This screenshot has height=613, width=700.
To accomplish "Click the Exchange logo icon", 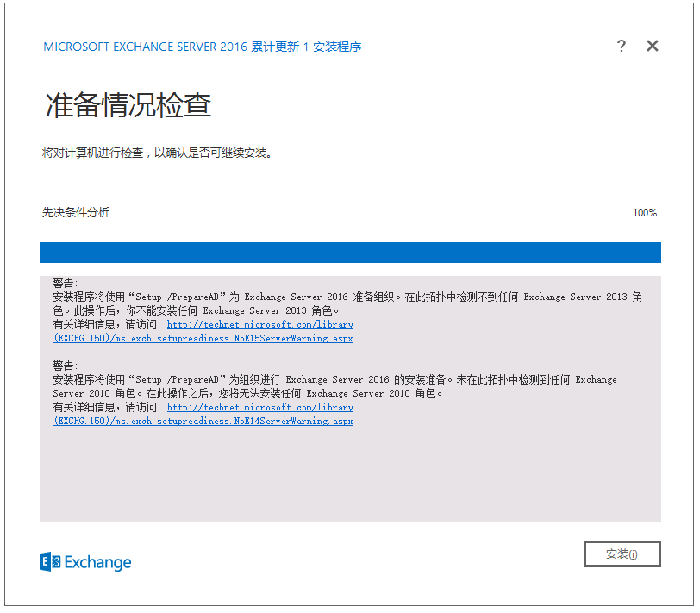I will point(50,562).
